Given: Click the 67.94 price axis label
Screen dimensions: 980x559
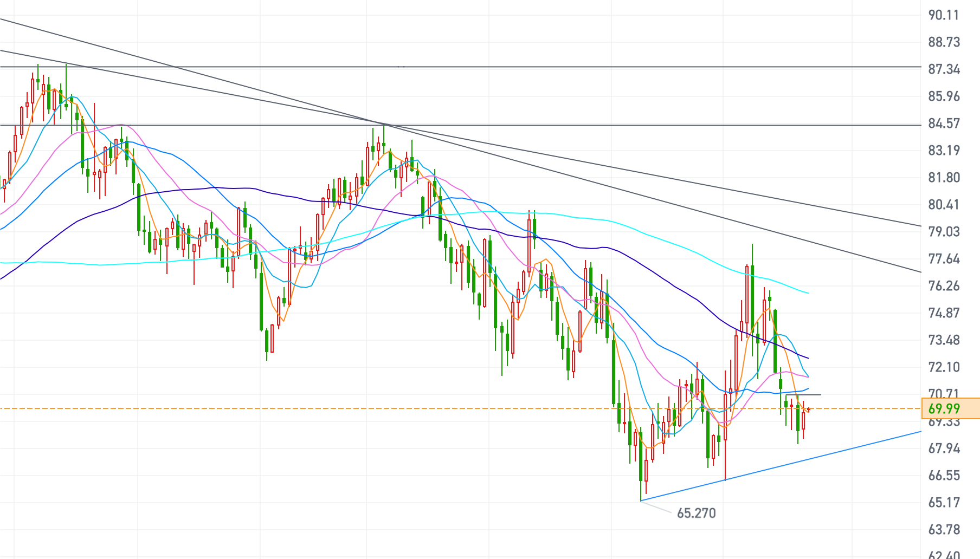Looking at the screenshot, I should (x=944, y=448).
